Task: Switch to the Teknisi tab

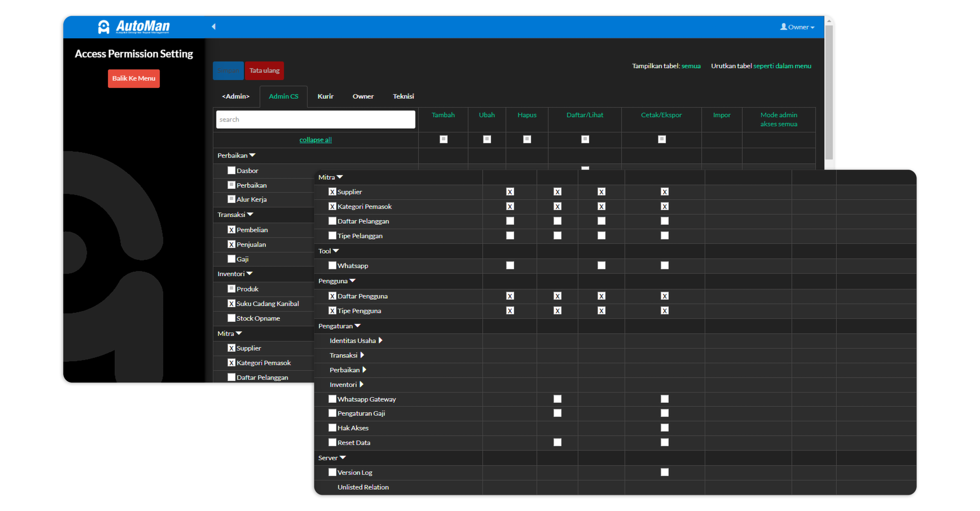Action: click(x=403, y=96)
